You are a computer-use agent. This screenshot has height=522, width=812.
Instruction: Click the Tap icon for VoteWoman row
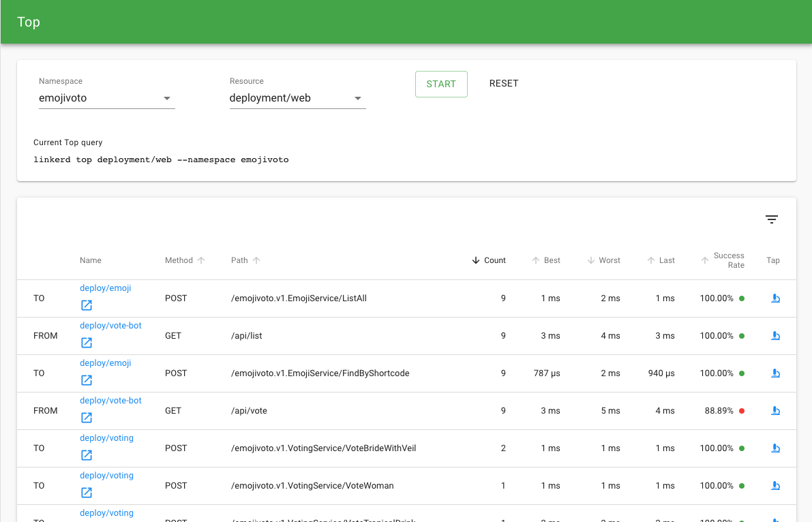point(775,486)
